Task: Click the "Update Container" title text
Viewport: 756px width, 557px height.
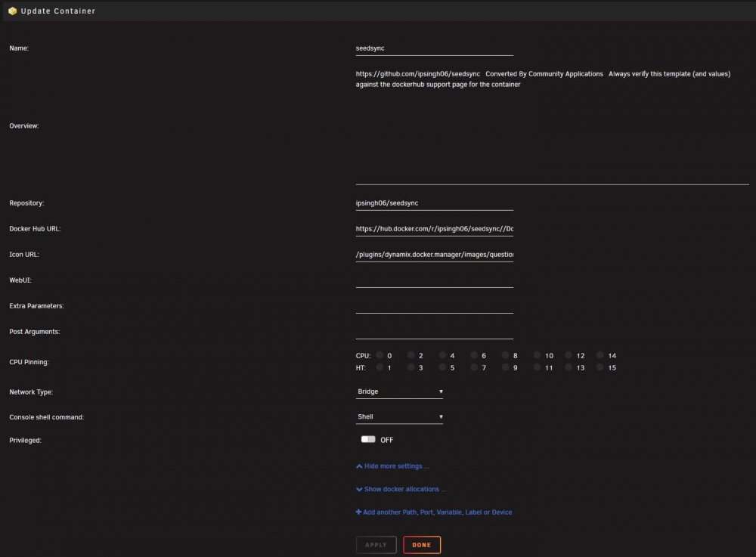Action: click(x=58, y=11)
